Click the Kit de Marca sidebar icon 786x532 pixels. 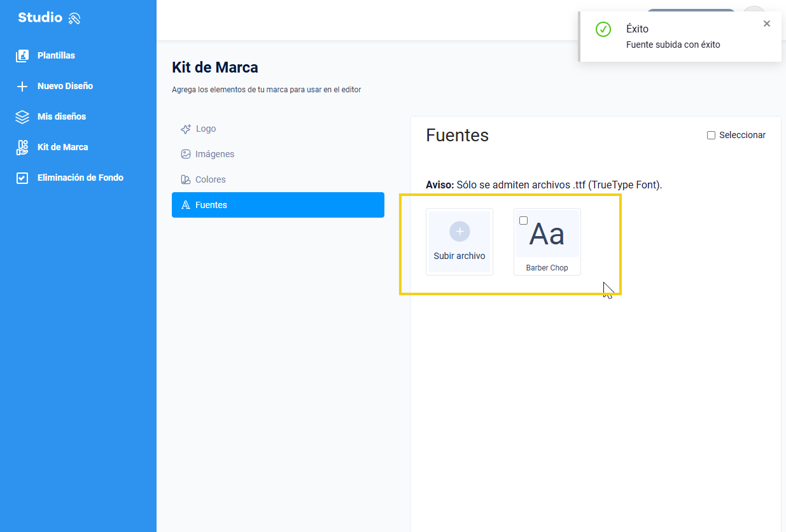click(x=22, y=147)
